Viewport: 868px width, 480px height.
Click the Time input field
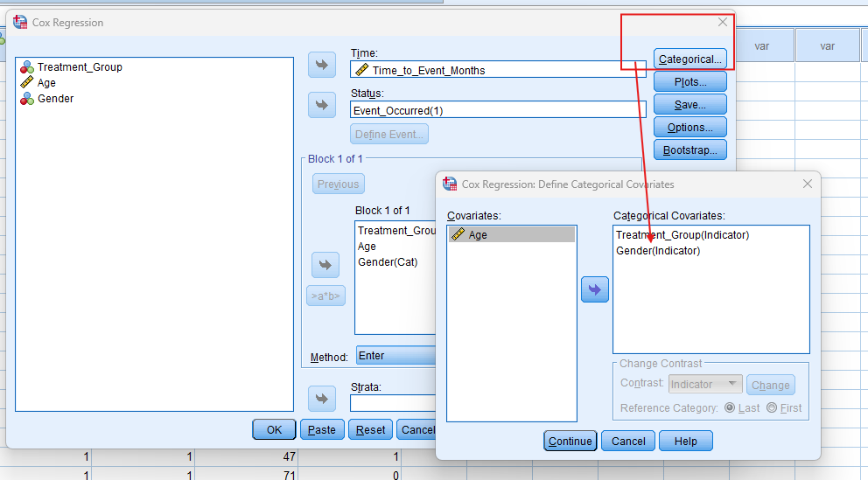point(499,70)
